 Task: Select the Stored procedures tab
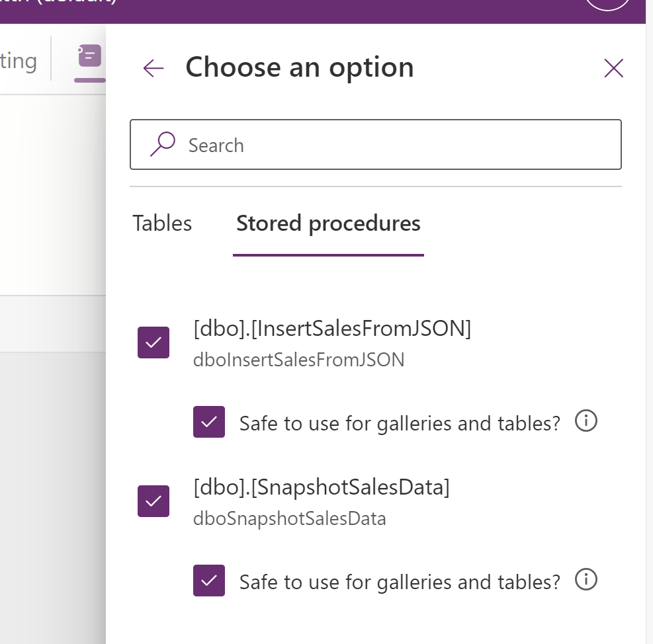(x=327, y=223)
